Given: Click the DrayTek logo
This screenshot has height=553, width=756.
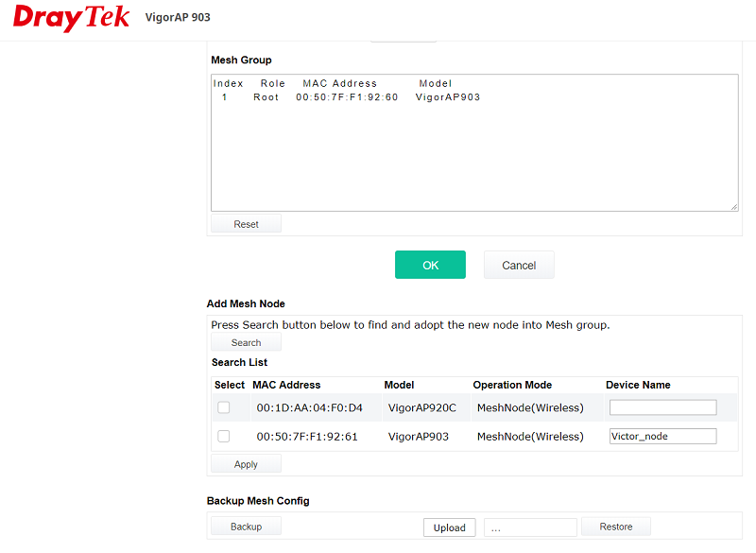Looking at the screenshot, I should point(71,17).
